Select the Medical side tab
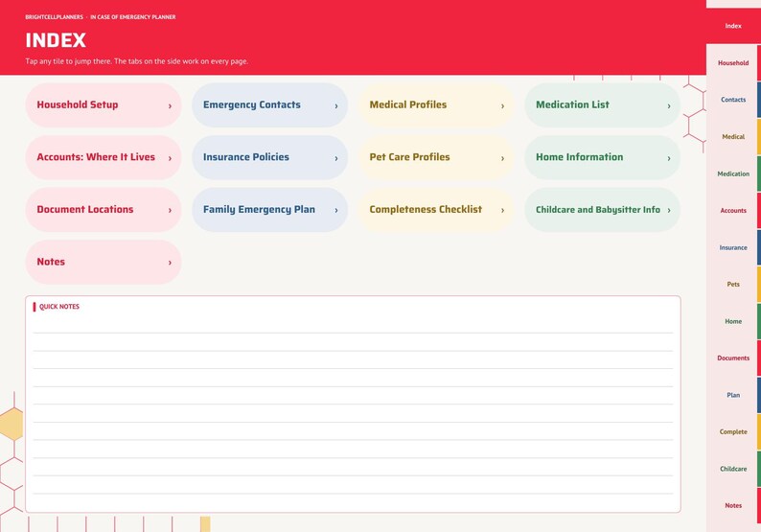761x532 pixels. (733, 137)
